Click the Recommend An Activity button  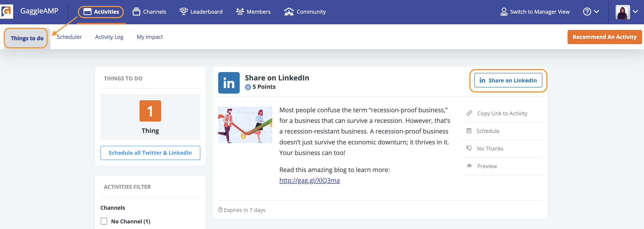605,37
